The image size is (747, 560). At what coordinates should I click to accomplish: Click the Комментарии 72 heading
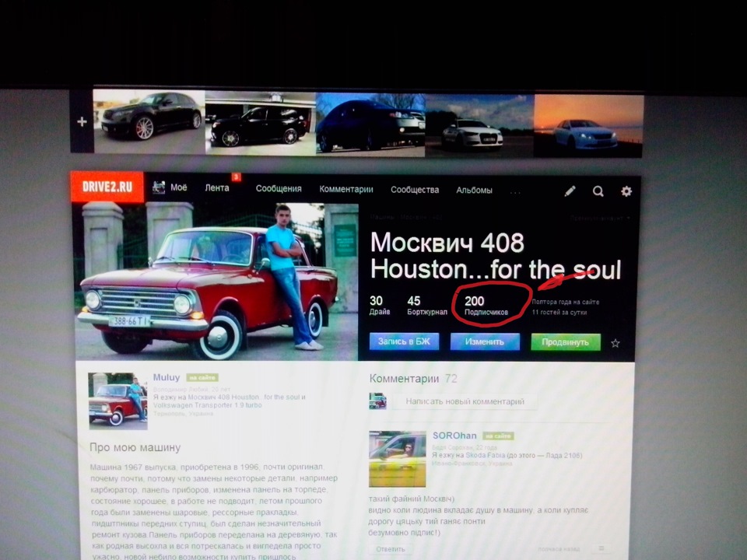tap(413, 379)
